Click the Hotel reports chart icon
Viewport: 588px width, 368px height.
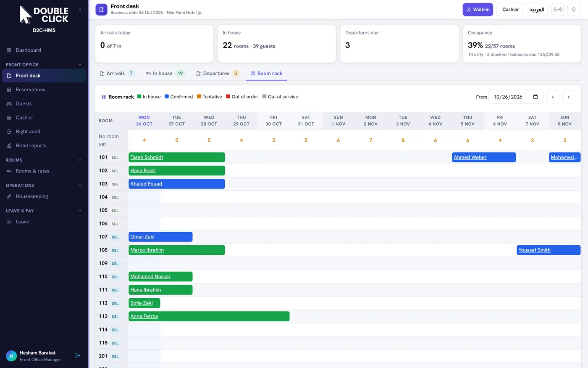(9, 146)
